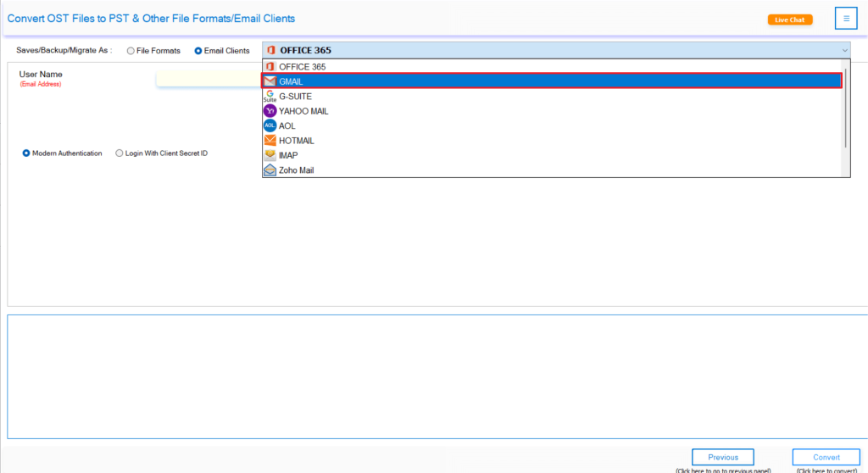
Task: Click the User Name label
Action: click(41, 75)
